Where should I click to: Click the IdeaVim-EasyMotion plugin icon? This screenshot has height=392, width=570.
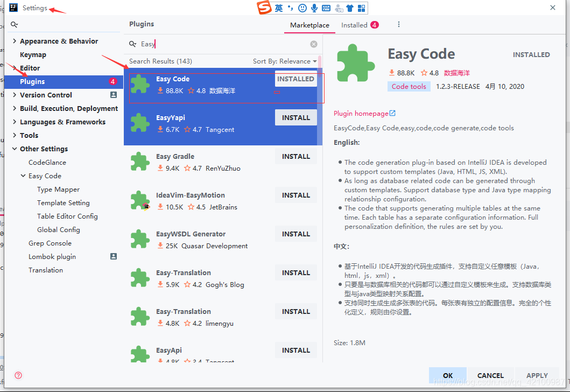[140, 200]
